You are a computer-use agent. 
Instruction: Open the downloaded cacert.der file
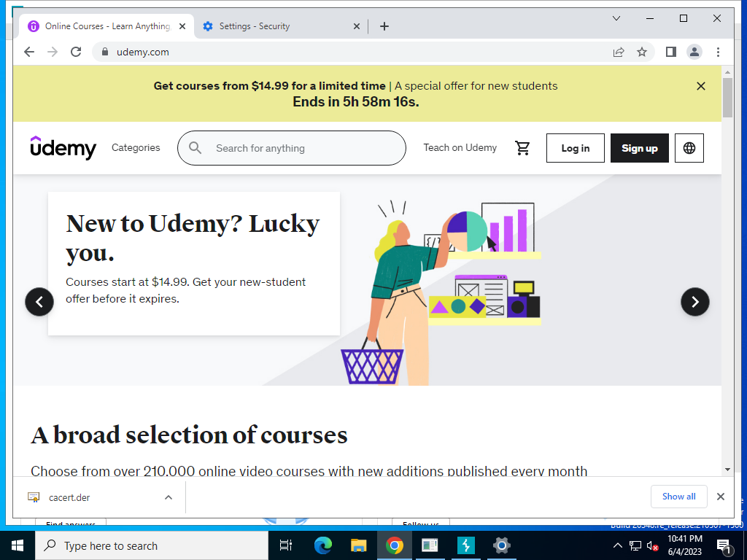[x=69, y=497]
